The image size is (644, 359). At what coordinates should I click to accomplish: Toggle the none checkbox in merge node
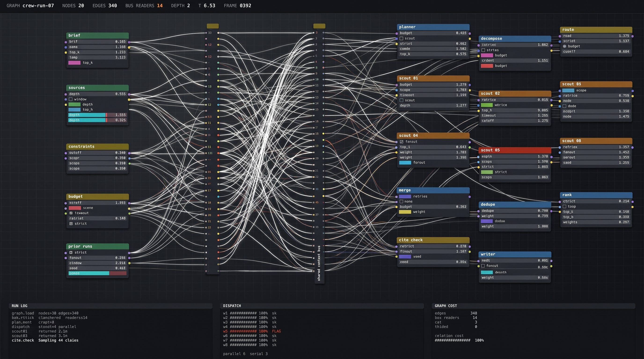[x=401, y=201]
